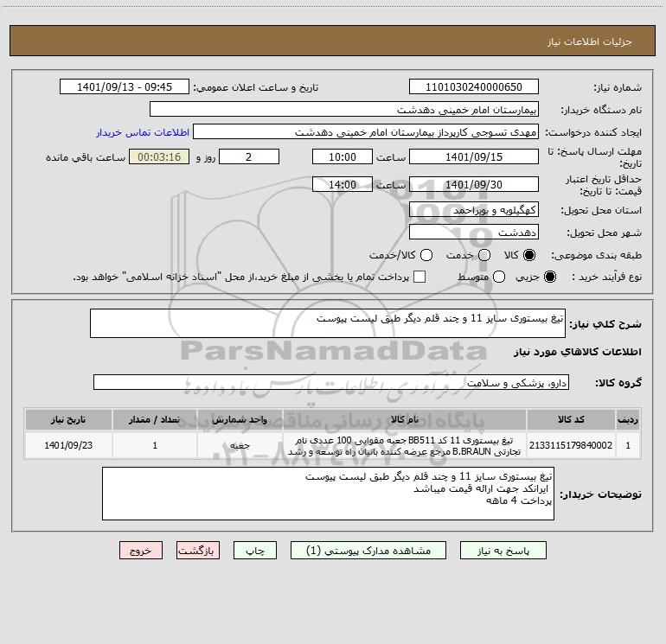
Task: Select the جزیی purchase type radio
Action: [550, 277]
